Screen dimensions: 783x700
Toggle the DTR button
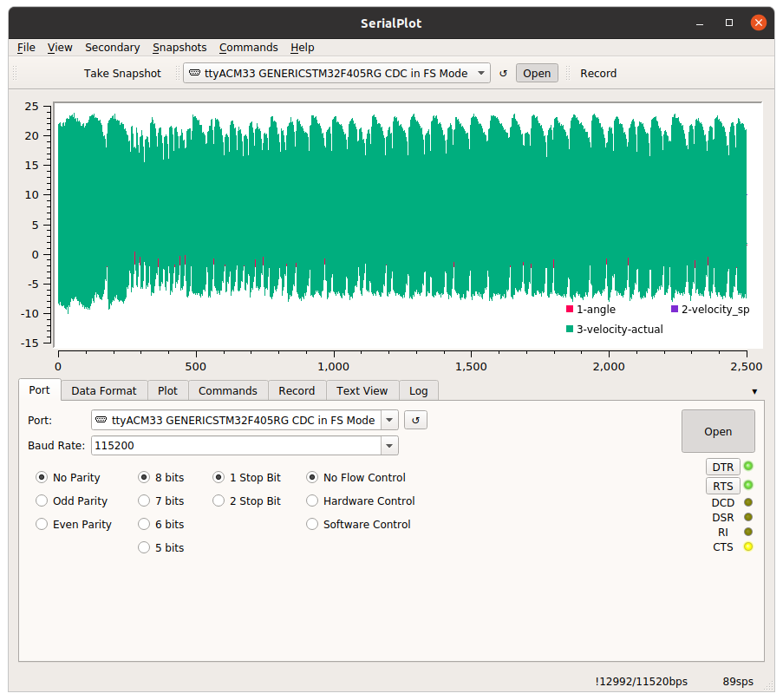point(722,467)
